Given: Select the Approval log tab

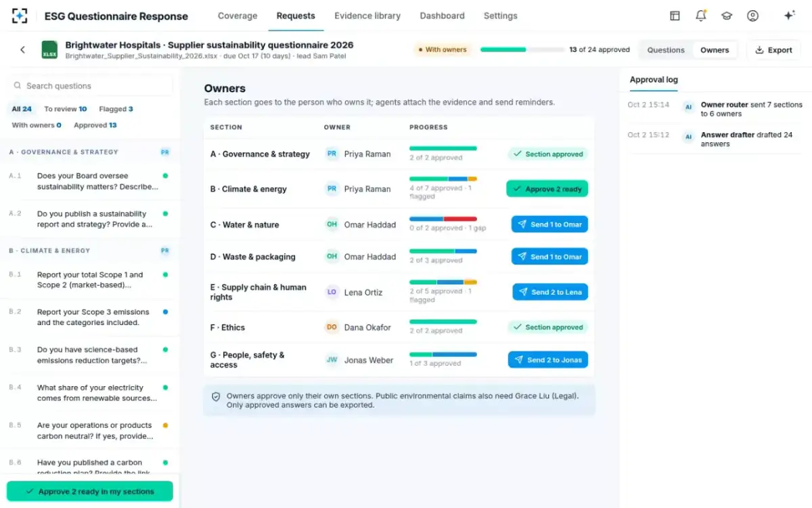Looking at the screenshot, I should pos(654,79).
